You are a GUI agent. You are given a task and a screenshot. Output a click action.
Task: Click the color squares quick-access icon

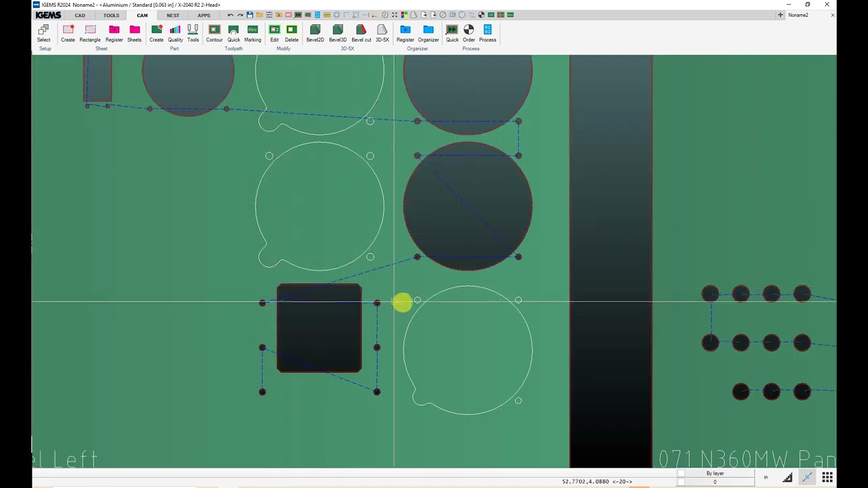[x=405, y=15]
